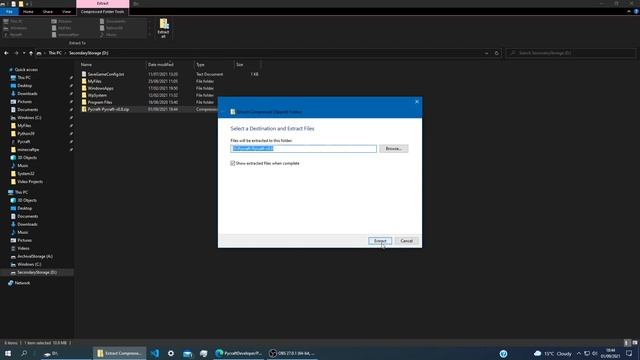This screenshot has width=640, height=360.
Task: Click the SaveGameConfig.txt file icon
Action: (84, 74)
